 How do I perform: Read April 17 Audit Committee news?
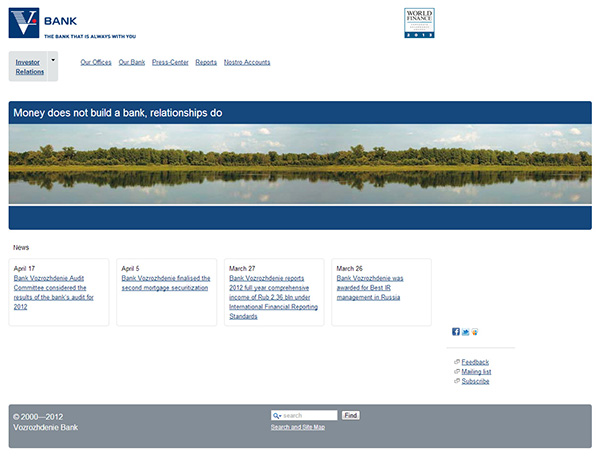coord(54,292)
